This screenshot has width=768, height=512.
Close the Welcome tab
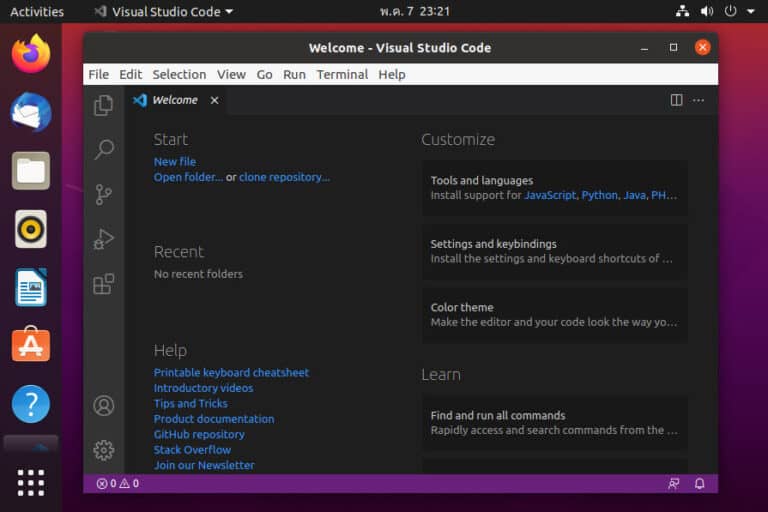215,100
